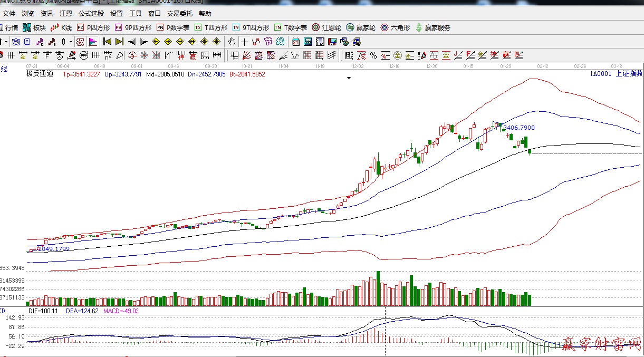Screen dimensions: 644x357
Task: Click the P四方形 toolbar button
Action: (x=93, y=27)
